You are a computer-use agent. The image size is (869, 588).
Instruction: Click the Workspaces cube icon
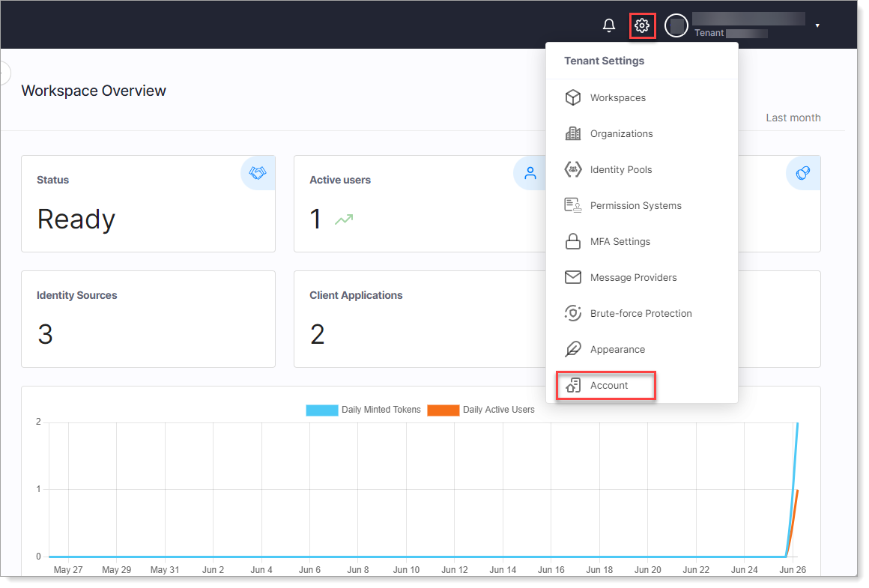(572, 97)
